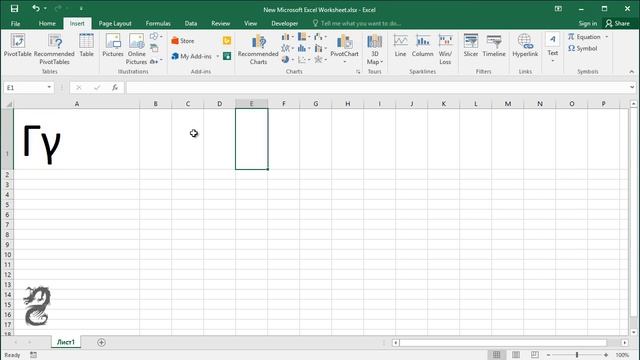
Task: Insert a PivotTable
Action: click(18, 46)
